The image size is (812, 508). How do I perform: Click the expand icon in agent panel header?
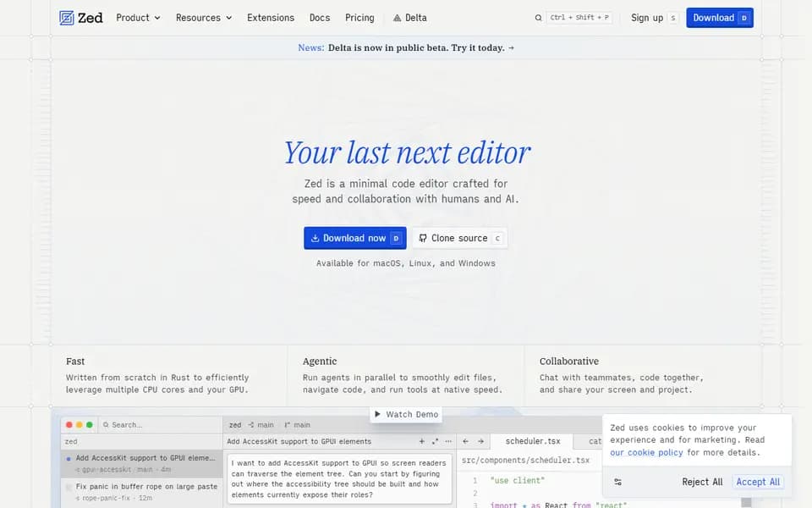pos(435,441)
